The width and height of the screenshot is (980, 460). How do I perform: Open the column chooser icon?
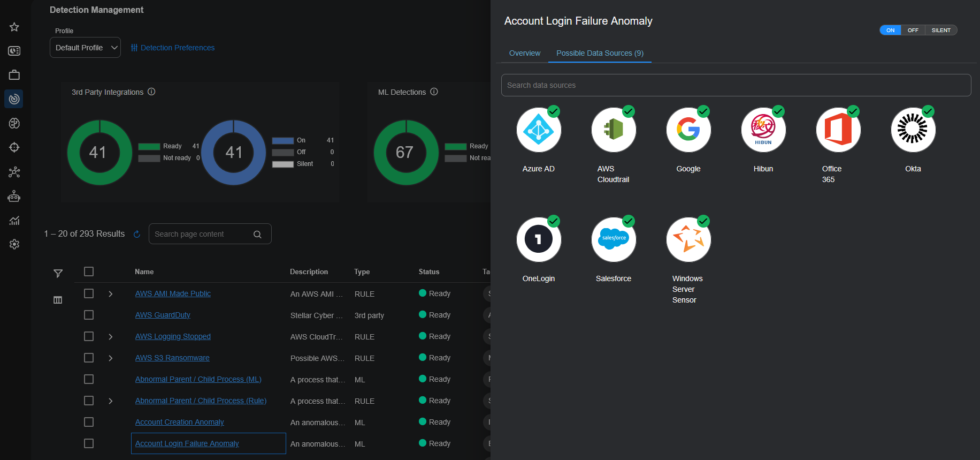pos(58,300)
